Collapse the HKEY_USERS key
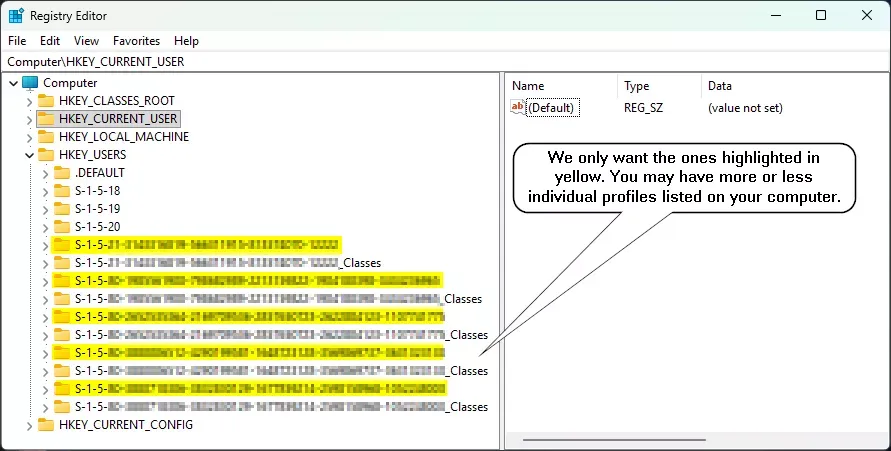 coord(30,155)
